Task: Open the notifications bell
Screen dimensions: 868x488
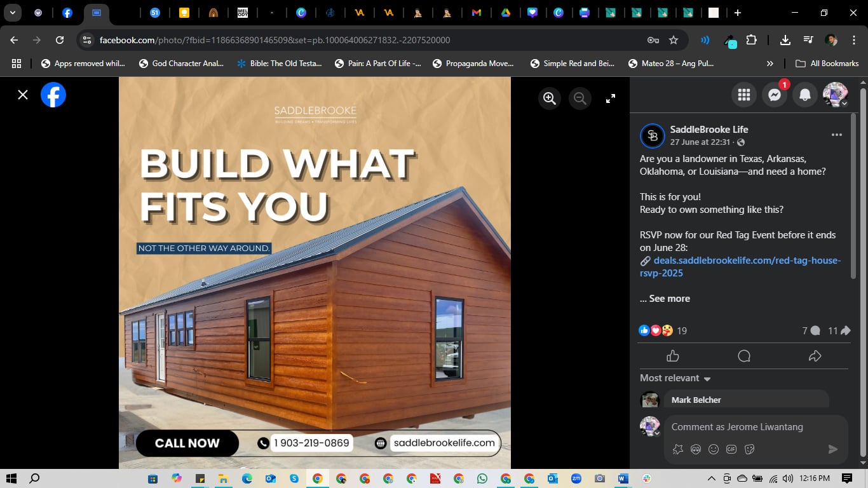Action: click(x=804, y=95)
